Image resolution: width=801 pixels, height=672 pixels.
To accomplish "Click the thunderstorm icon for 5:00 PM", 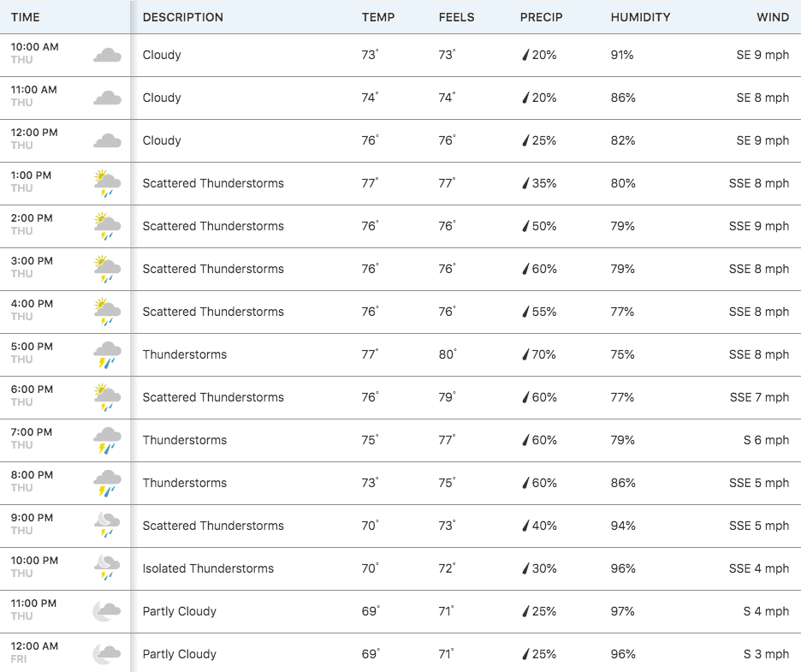I will click(x=107, y=354).
